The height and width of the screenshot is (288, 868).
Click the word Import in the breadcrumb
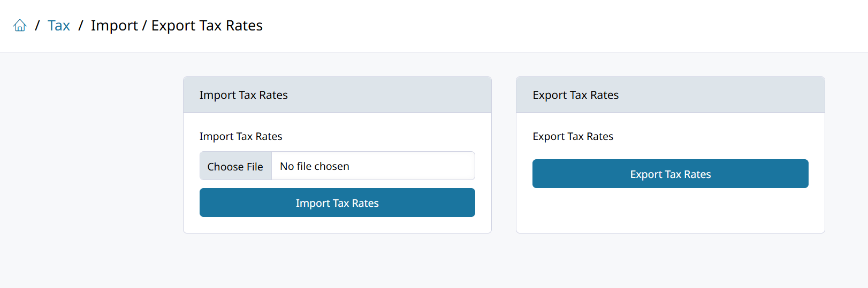(115, 26)
